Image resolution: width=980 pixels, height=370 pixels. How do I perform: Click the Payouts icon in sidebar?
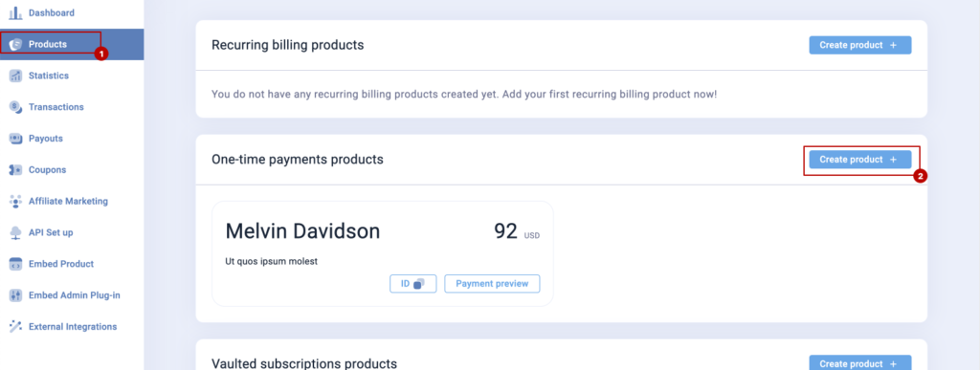(15, 139)
